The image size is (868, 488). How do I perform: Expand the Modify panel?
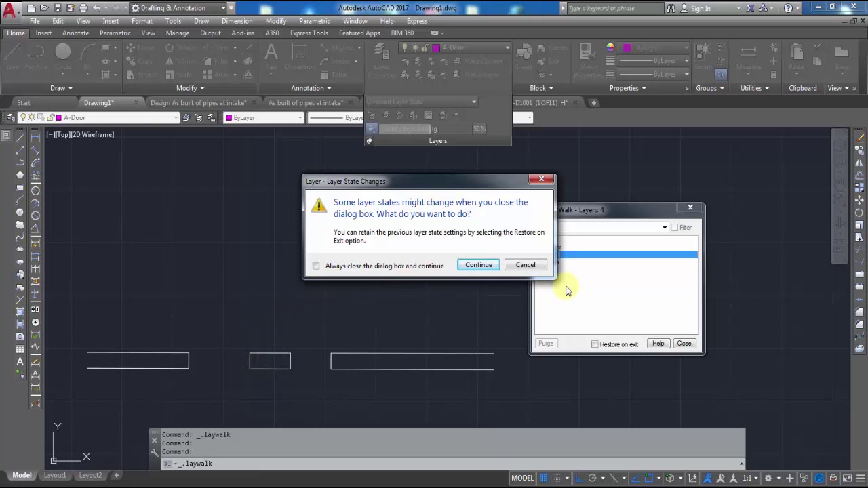click(x=190, y=88)
